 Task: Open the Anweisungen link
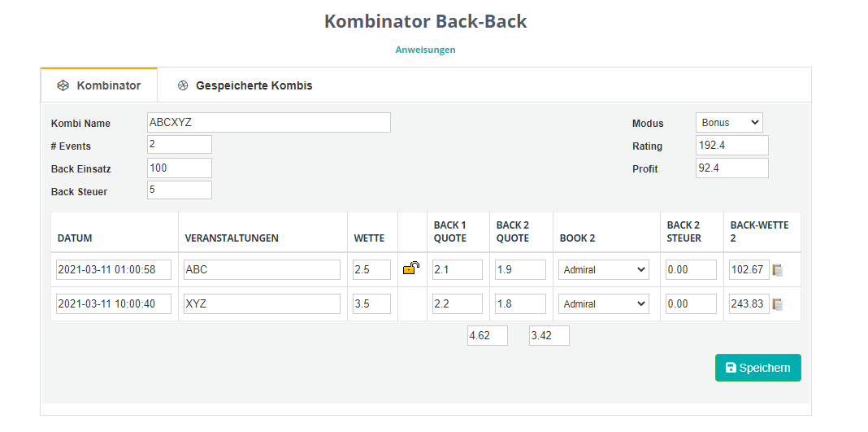click(x=425, y=50)
